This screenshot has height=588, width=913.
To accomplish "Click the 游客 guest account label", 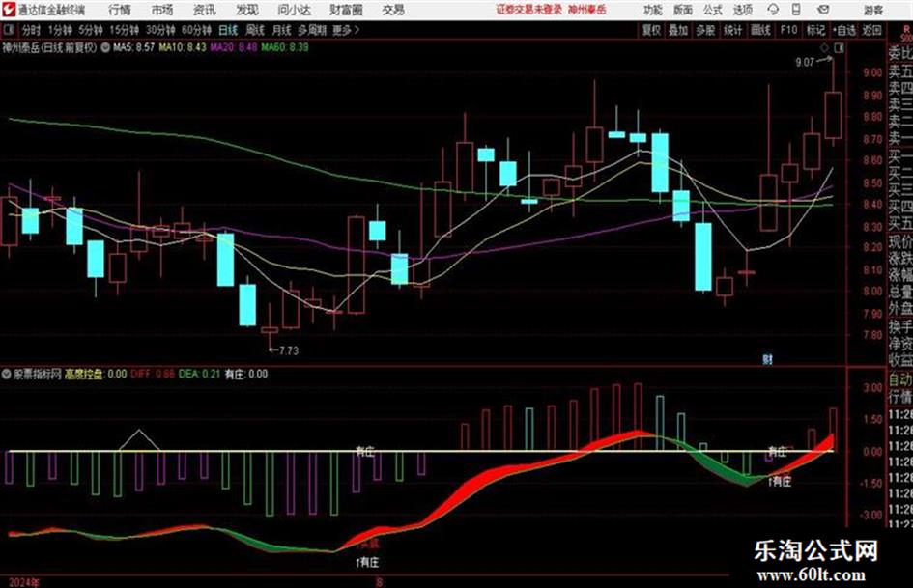I will [873, 10].
